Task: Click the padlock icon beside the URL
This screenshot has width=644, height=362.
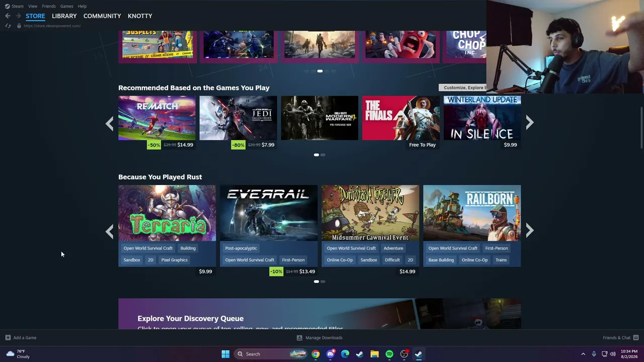Action: [19, 26]
